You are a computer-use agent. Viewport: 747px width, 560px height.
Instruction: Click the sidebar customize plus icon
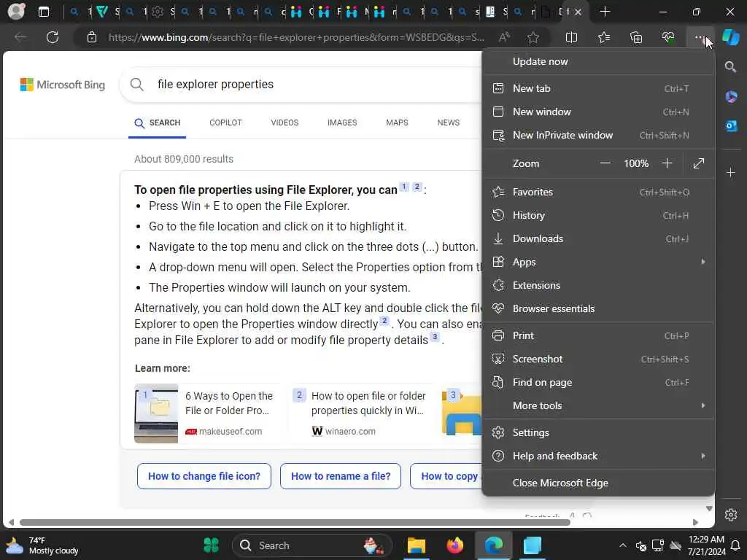731,172
